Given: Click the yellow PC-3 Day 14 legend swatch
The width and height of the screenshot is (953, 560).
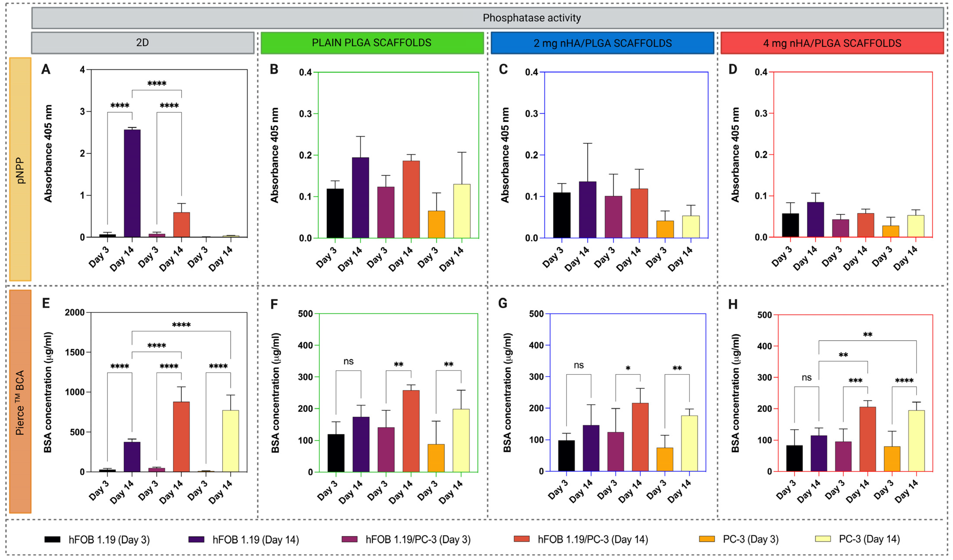Looking at the screenshot, I should pyautogui.click(x=823, y=539).
